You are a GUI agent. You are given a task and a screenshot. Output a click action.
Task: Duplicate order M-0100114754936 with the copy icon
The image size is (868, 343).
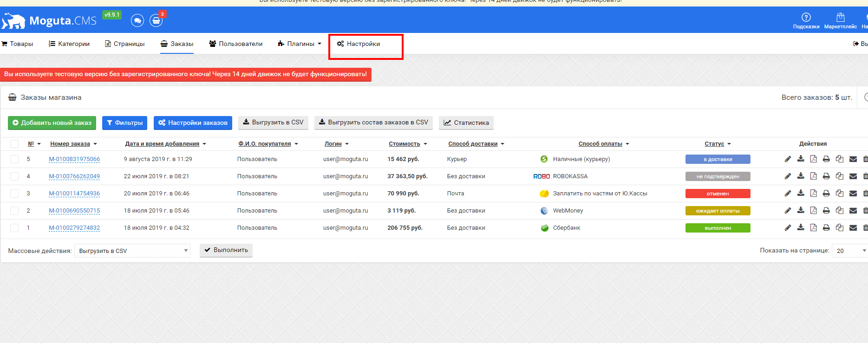click(840, 194)
